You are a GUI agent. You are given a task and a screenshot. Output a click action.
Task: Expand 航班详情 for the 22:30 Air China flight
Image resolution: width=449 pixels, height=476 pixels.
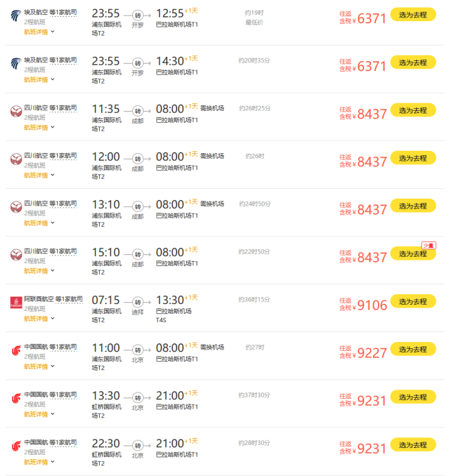(x=39, y=462)
